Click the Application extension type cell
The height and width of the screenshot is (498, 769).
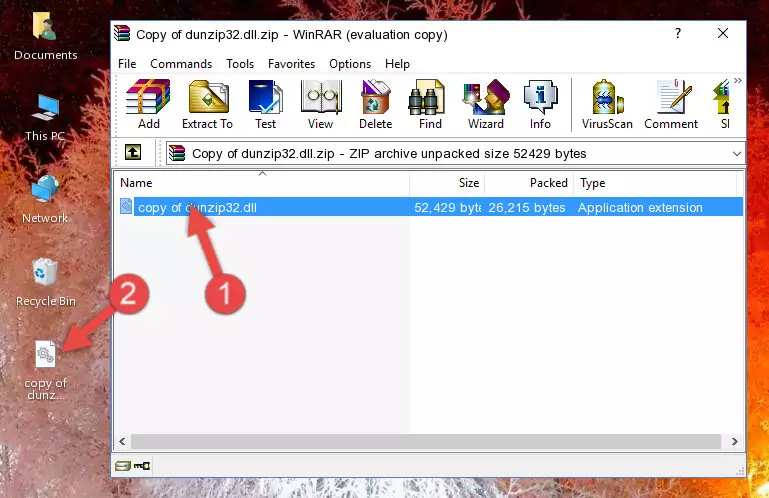(x=640, y=208)
